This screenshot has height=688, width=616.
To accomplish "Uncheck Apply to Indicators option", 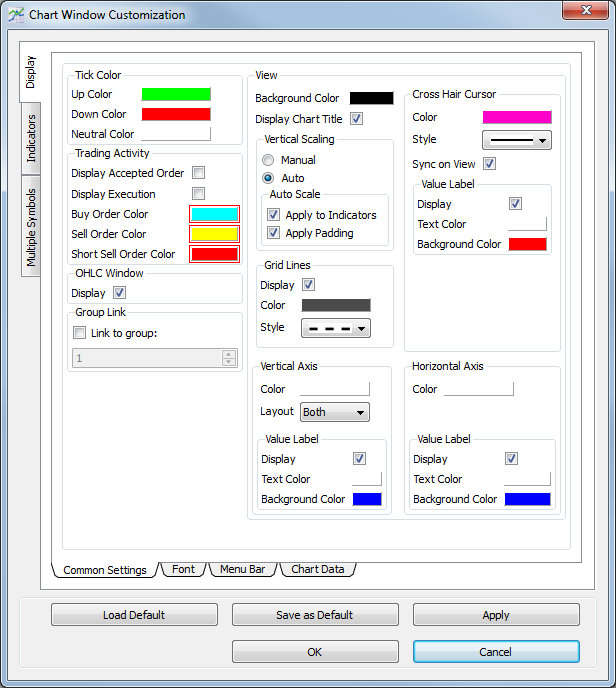I will [x=274, y=215].
